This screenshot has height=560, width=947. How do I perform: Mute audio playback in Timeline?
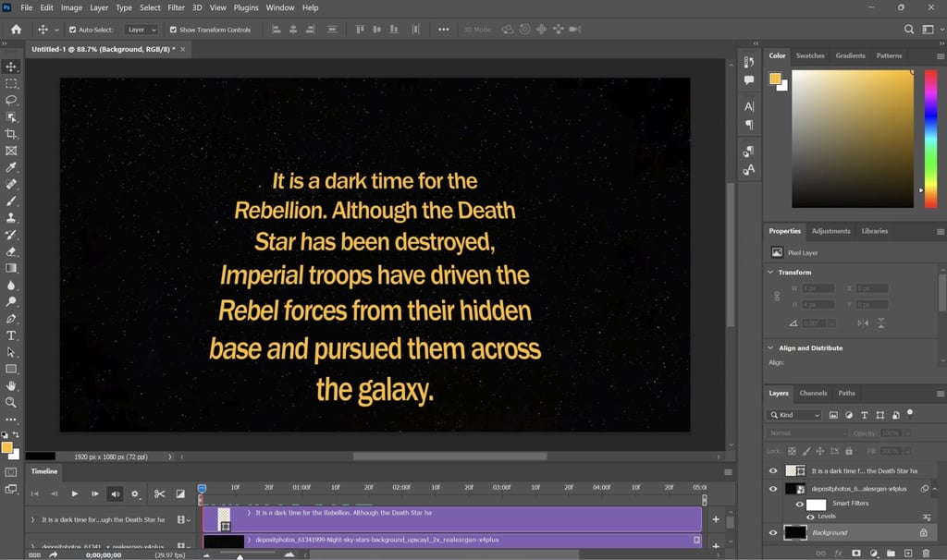click(x=115, y=493)
